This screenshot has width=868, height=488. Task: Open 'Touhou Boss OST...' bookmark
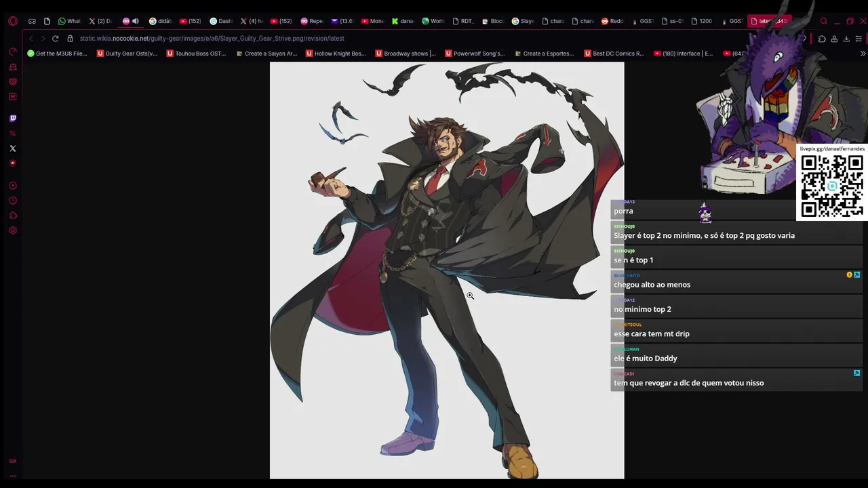click(x=197, y=54)
